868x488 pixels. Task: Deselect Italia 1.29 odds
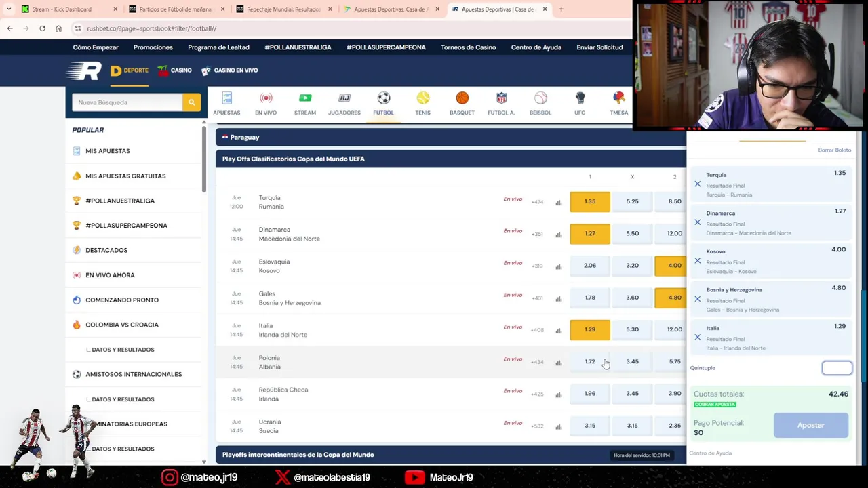(x=590, y=329)
